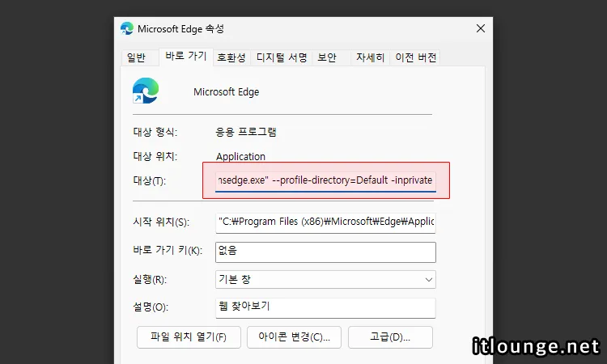This screenshot has height=364, width=607.
Task: Select the 바로 가기 tab
Action: (x=186, y=56)
